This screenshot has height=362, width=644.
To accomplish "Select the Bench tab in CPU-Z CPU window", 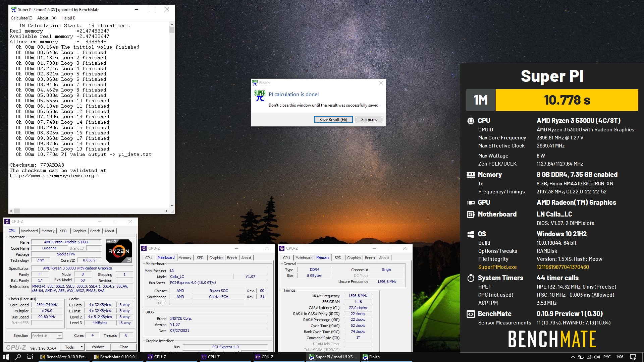I will pos(95,231).
